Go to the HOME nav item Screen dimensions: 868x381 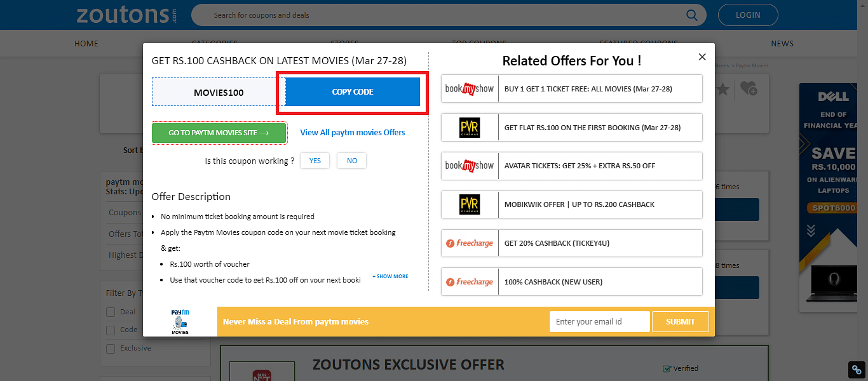[86, 44]
